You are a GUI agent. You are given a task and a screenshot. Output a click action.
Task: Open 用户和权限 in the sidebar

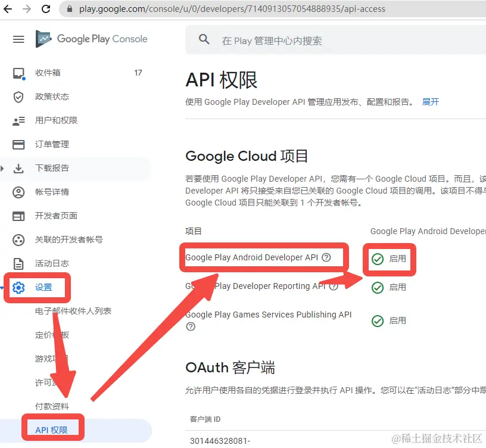coord(56,120)
